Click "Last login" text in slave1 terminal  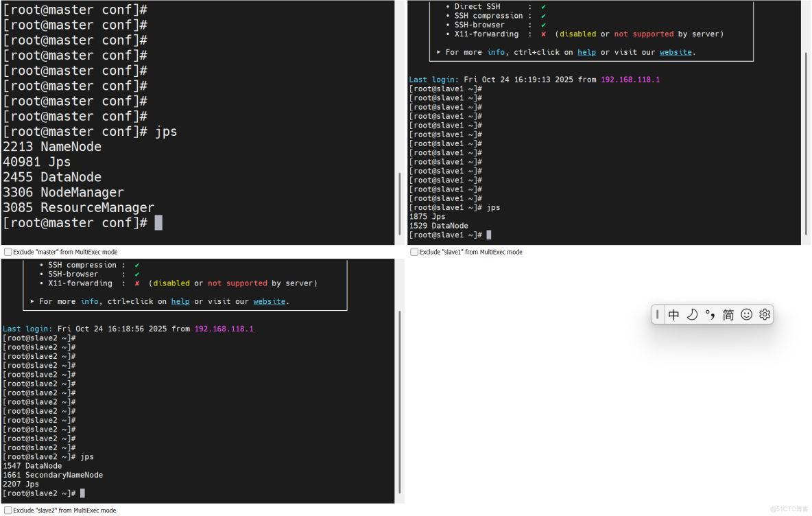point(433,80)
